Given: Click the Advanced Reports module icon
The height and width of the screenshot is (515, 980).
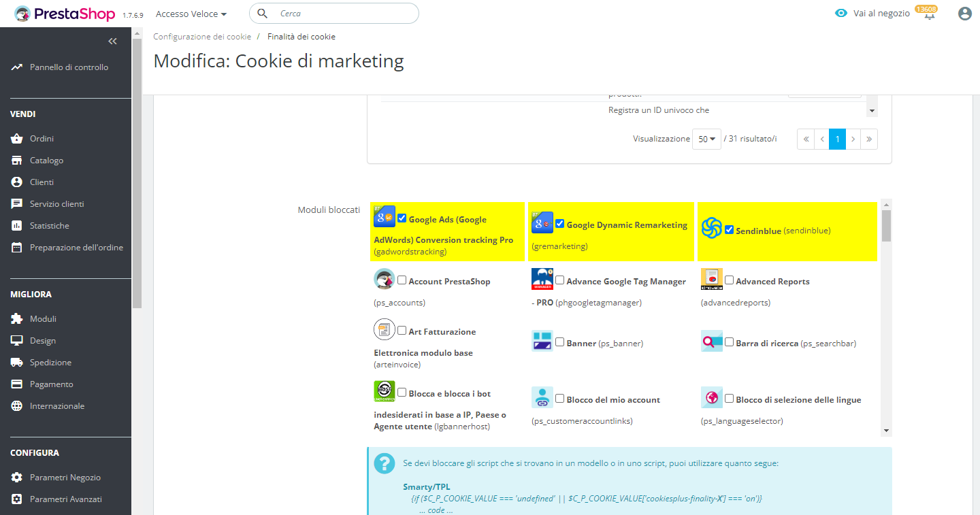Looking at the screenshot, I should 712,279.
